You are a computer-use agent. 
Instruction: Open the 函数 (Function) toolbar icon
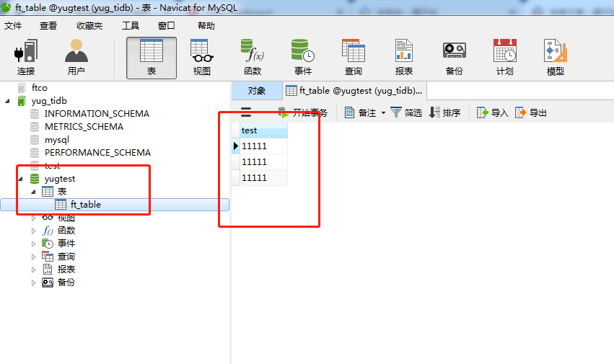(x=253, y=58)
